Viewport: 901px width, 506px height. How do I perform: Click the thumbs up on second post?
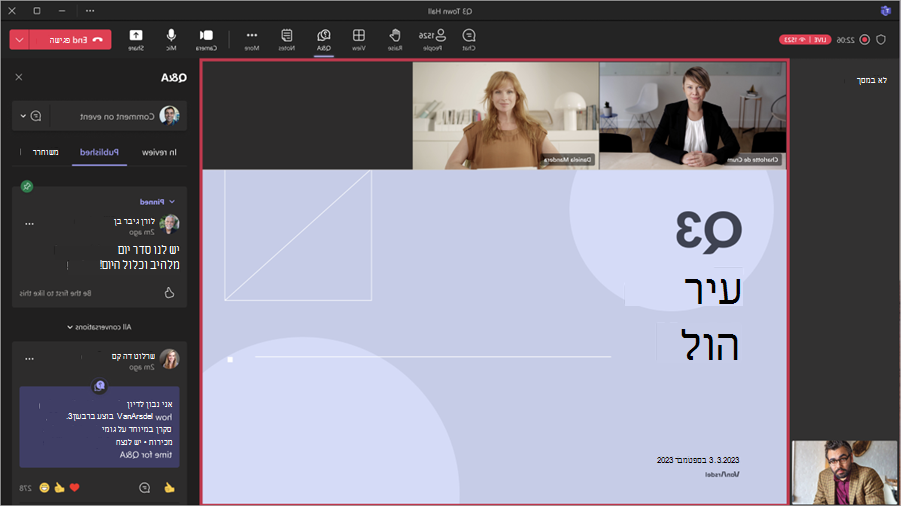point(169,488)
